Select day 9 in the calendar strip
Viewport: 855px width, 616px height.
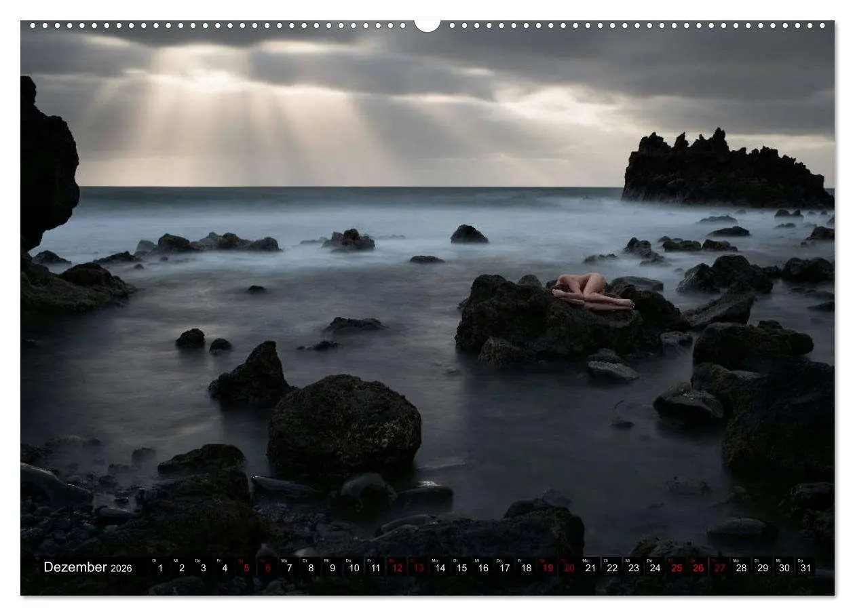[332, 567]
